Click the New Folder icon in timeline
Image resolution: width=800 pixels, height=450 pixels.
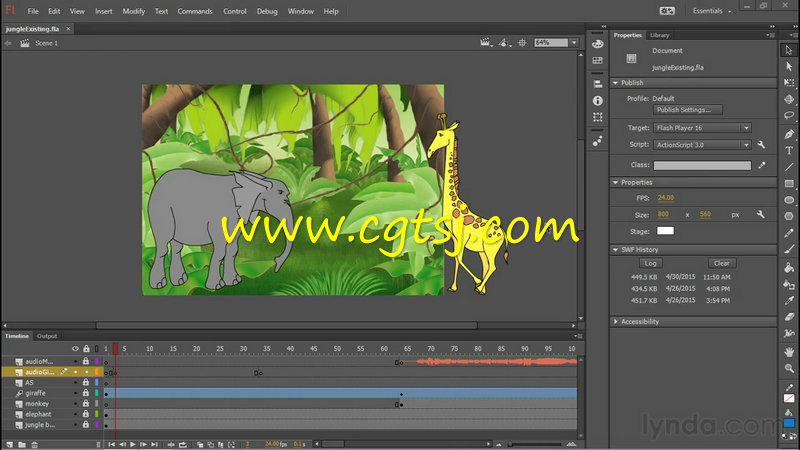[x=22, y=445]
